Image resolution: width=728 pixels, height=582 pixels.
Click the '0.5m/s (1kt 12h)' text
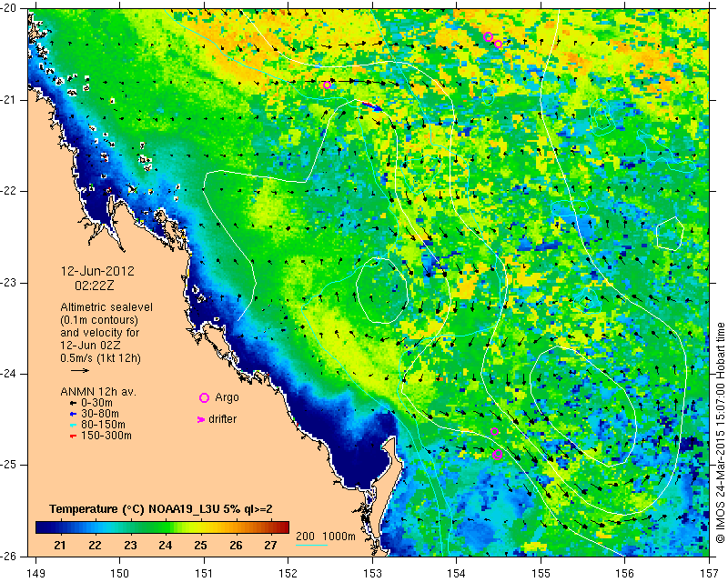tap(100, 357)
